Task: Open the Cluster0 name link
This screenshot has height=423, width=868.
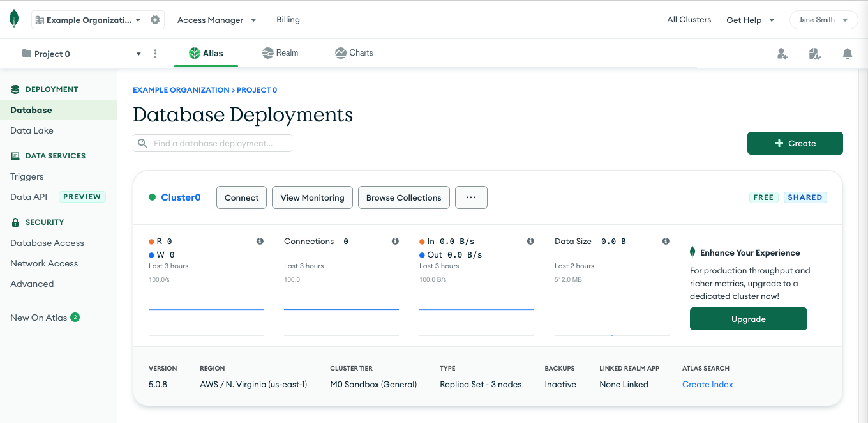Action: 181,197
